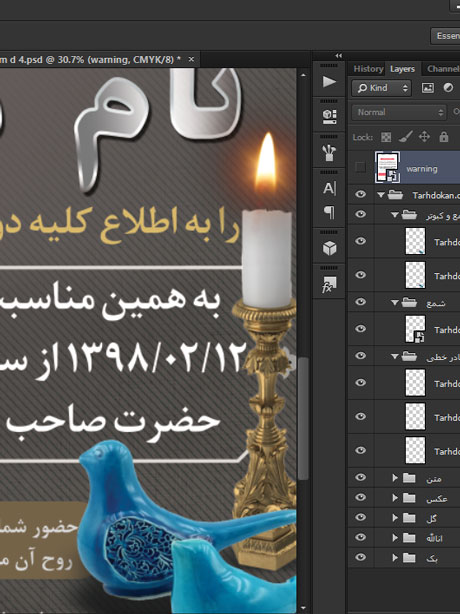Open the Actions panel play icon

point(329,82)
